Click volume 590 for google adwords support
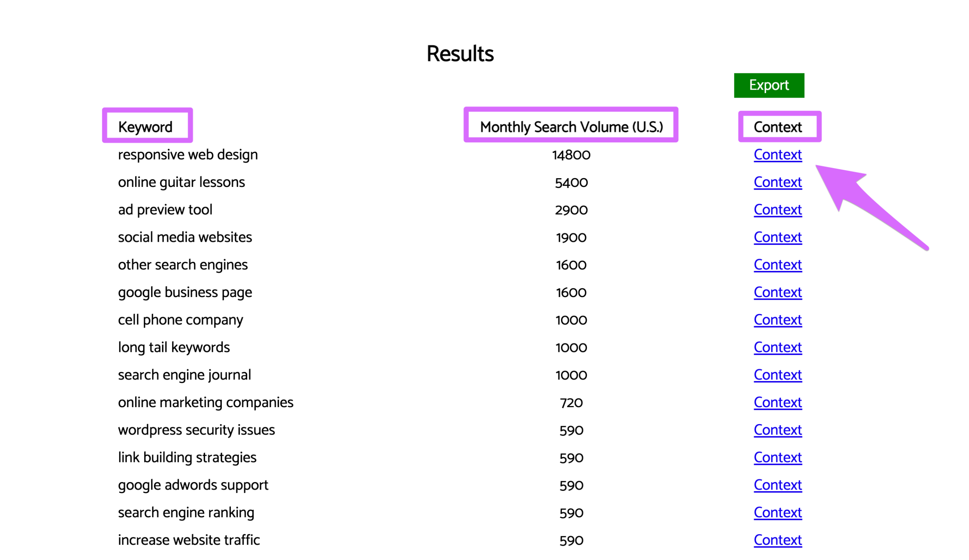Screen dimensions: 969x560 [x=571, y=485]
